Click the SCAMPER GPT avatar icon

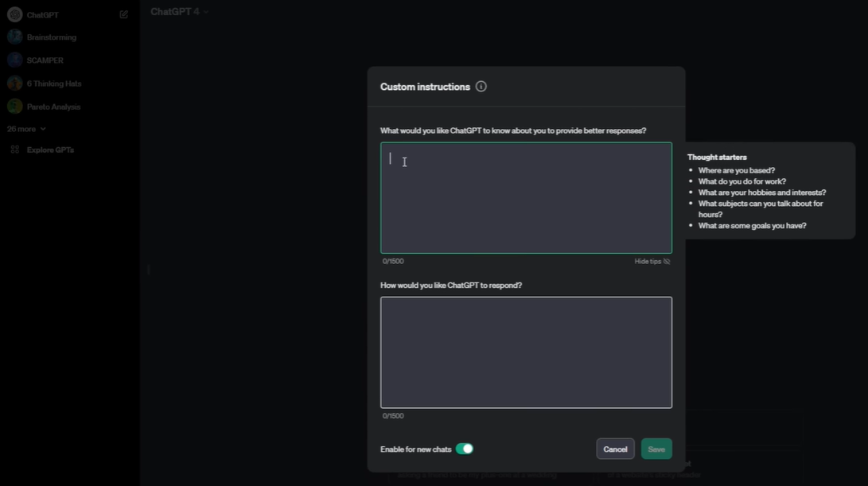click(15, 60)
